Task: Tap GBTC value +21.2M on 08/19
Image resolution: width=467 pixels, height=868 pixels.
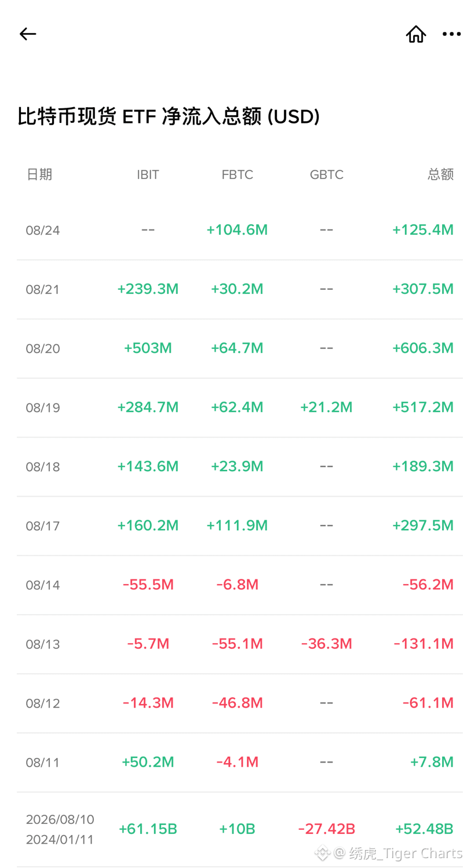Action: click(x=326, y=407)
